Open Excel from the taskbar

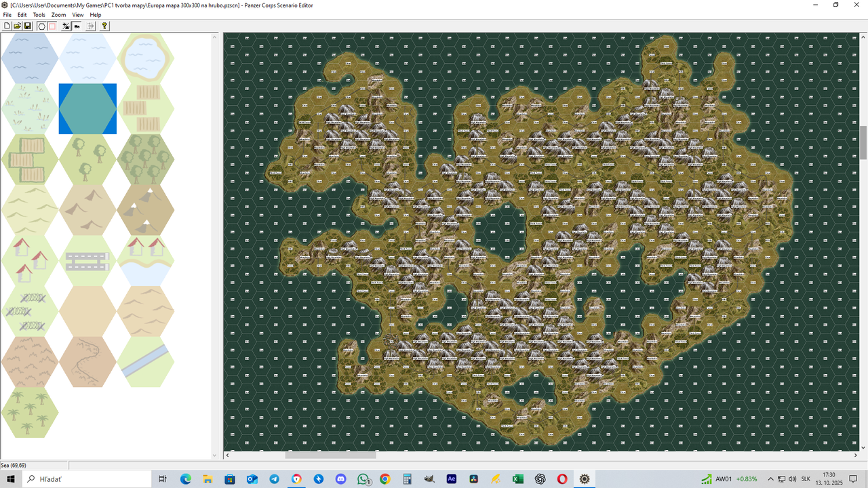(518, 479)
